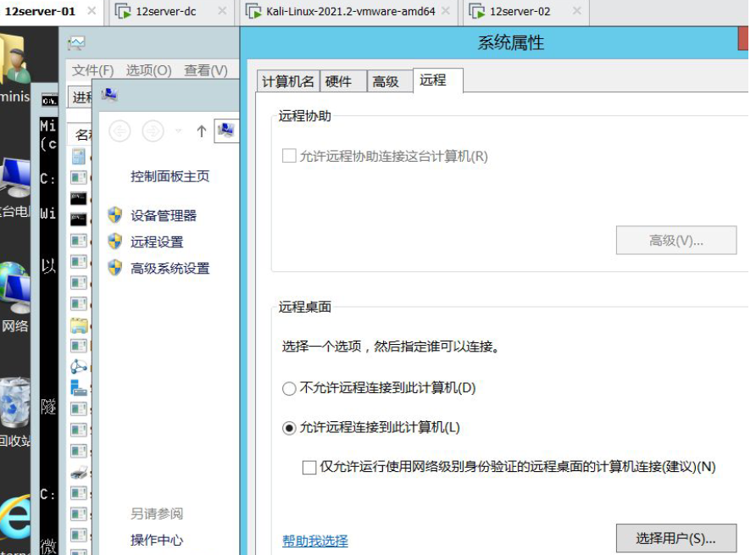This screenshot has width=756, height=555.
Task: Enable Network Level Authentication checkbox
Action: [x=309, y=467]
